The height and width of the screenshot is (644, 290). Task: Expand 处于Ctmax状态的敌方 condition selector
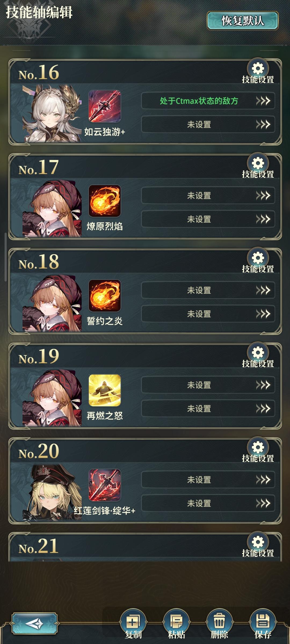(x=208, y=101)
